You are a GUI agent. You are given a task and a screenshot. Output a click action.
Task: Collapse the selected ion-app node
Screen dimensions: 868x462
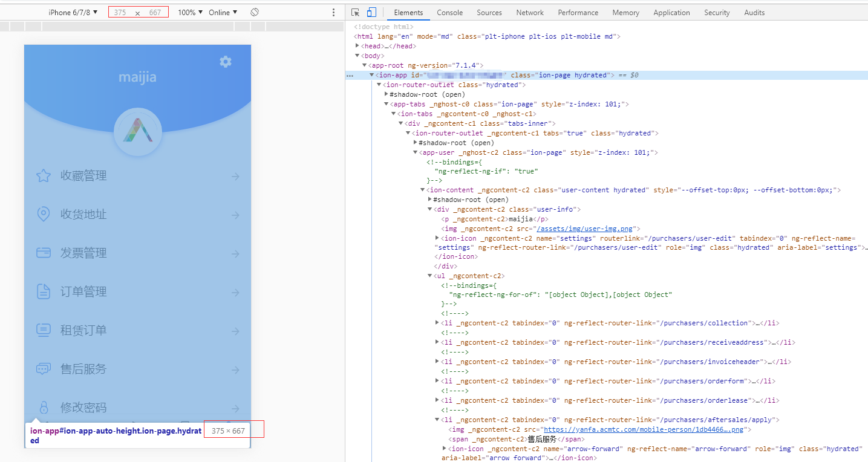[x=372, y=75]
